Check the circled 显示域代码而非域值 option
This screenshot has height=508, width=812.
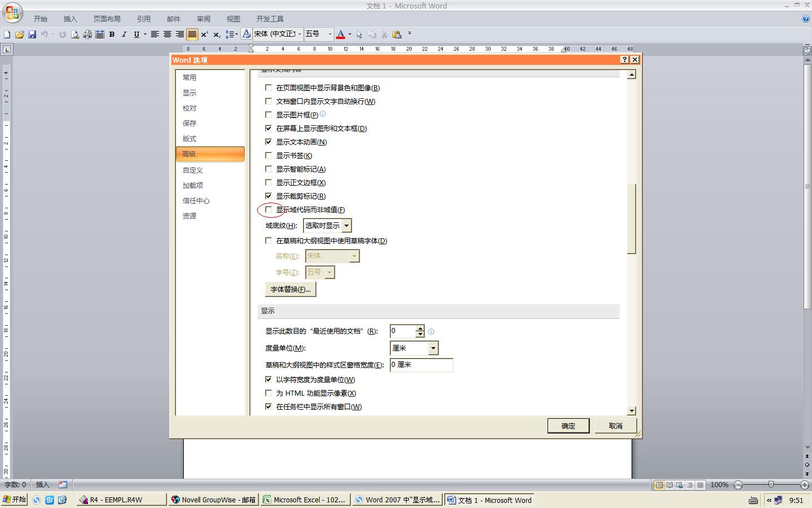pyautogui.click(x=269, y=209)
